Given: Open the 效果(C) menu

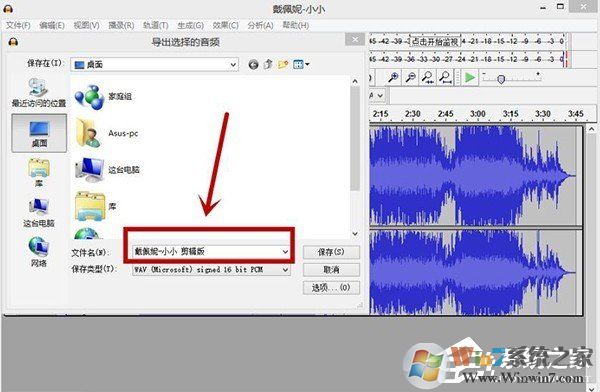Looking at the screenshot, I should click(x=225, y=25).
